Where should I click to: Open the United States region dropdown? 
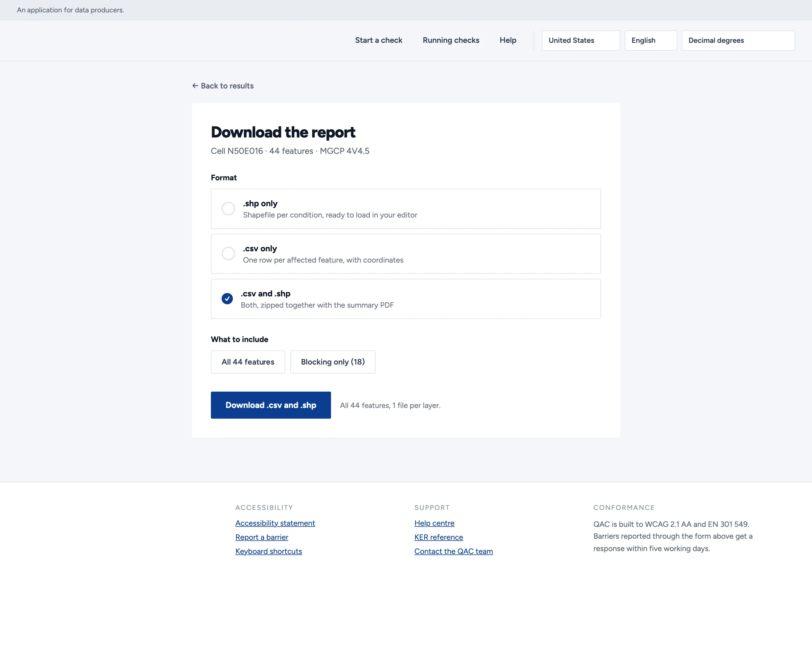pyautogui.click(x=581, y=40)
